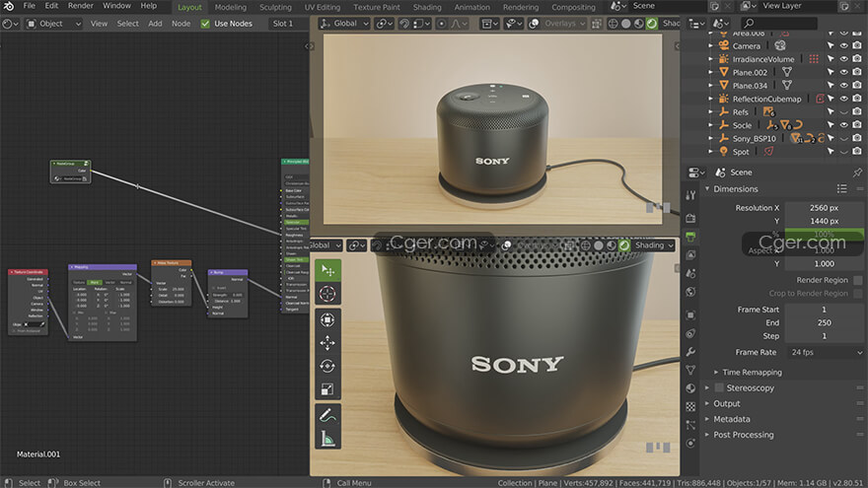Switch top viewport to LookDev shading
This screenshot has height=488, width=868.
[x=639, y=24]
